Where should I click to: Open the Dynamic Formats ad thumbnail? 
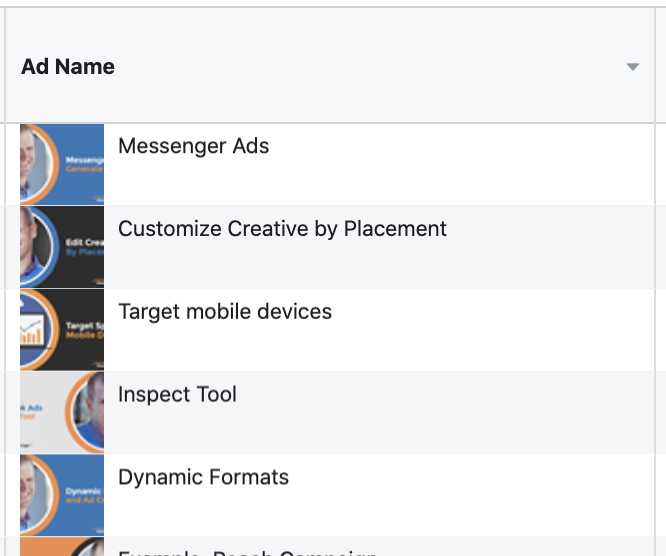pos(62,495)
